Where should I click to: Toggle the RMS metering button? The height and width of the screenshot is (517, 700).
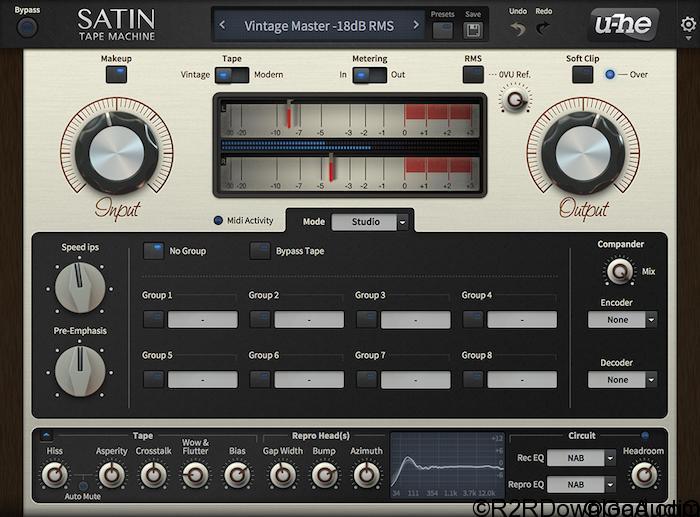(473, 75)
